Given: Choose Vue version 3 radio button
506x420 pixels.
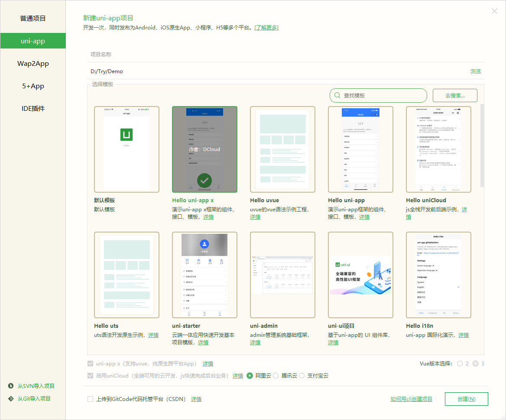Looking at the screenshot, I should [475, 364].
